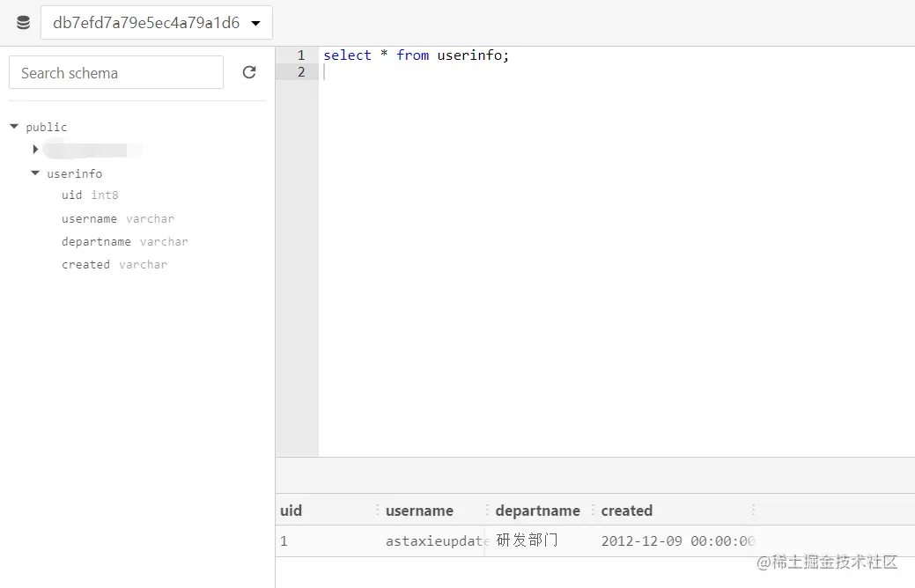Viewport: 915px width, 588px height.
Task: Place cursor on editor line 2
Action: 616,72
